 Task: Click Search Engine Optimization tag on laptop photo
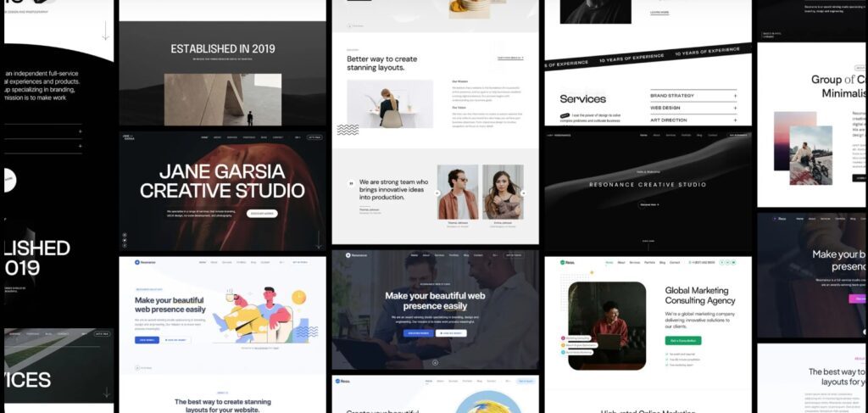(579, 345)
